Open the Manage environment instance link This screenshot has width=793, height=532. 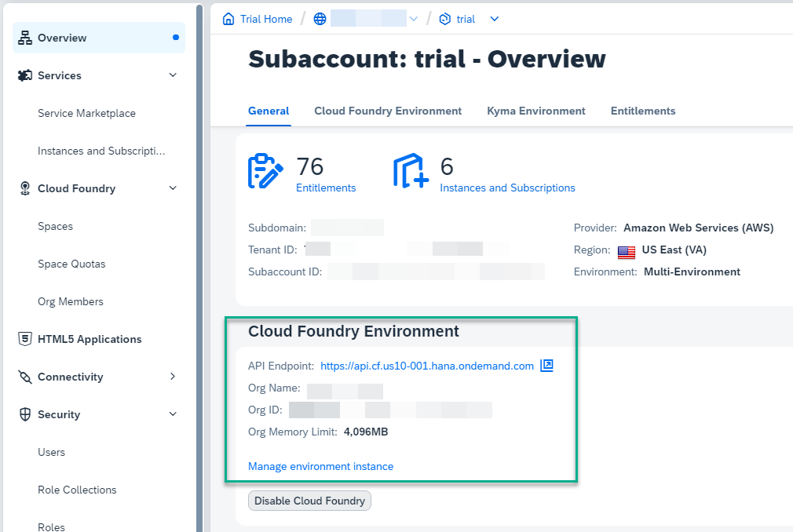320,466
